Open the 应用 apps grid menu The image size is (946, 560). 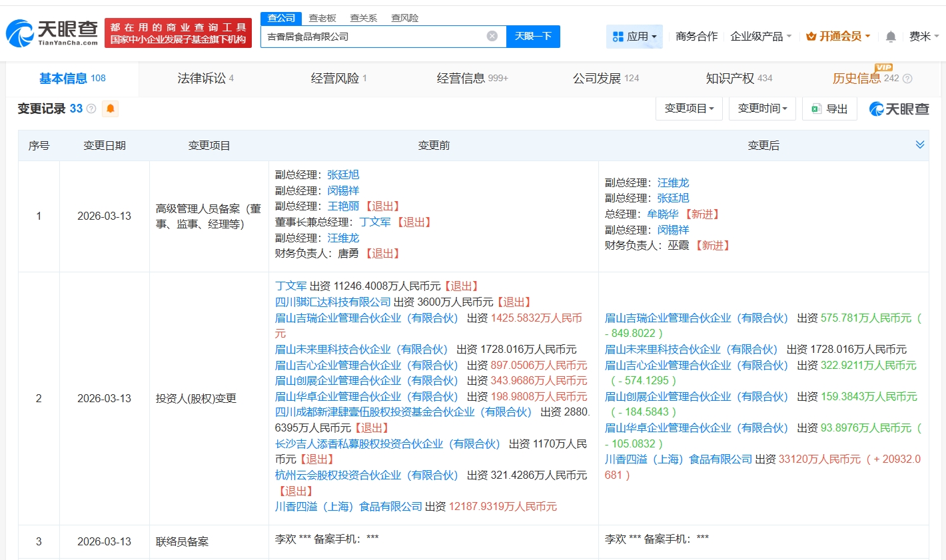(x=634, y=37)
